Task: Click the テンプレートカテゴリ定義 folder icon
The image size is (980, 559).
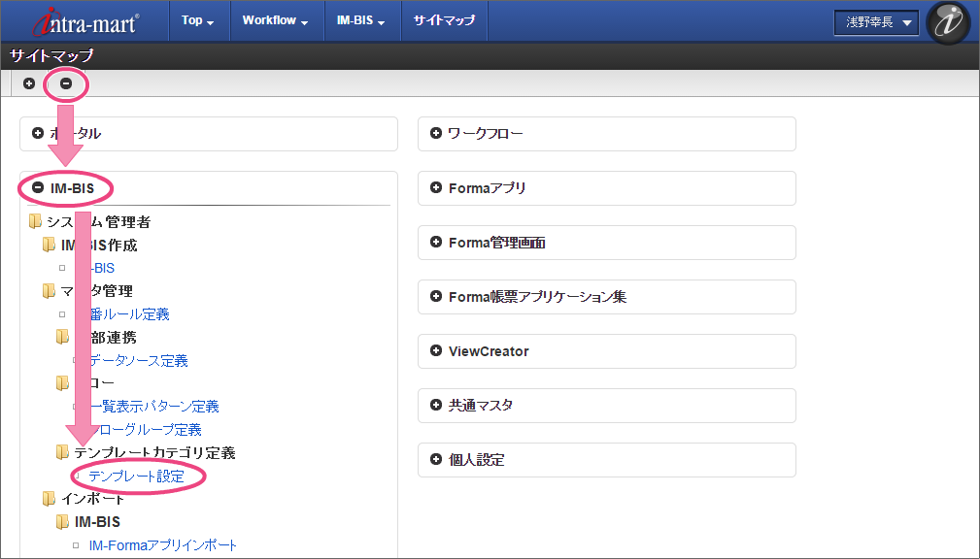Action: coord(62,452)
